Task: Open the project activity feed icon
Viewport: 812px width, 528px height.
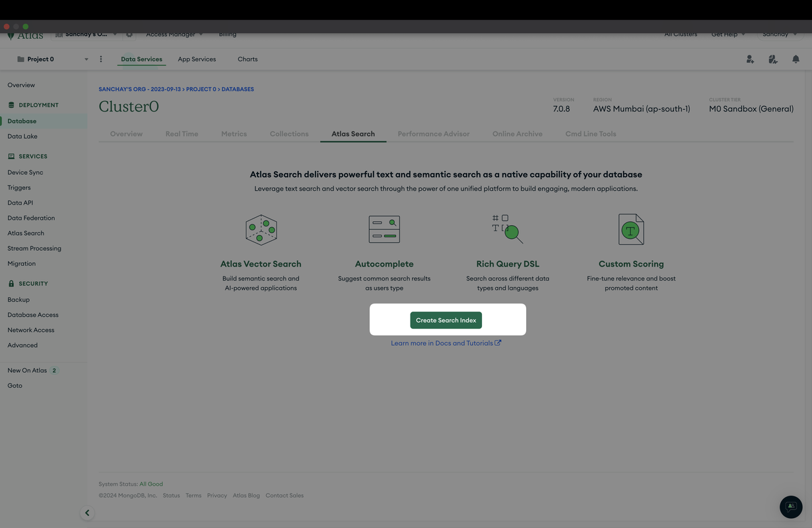Action: click(773, 59)
